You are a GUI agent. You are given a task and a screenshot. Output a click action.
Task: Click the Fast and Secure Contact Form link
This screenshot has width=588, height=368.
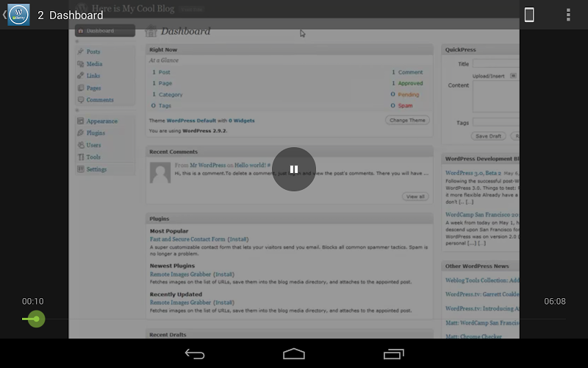[x=187, y=239]
